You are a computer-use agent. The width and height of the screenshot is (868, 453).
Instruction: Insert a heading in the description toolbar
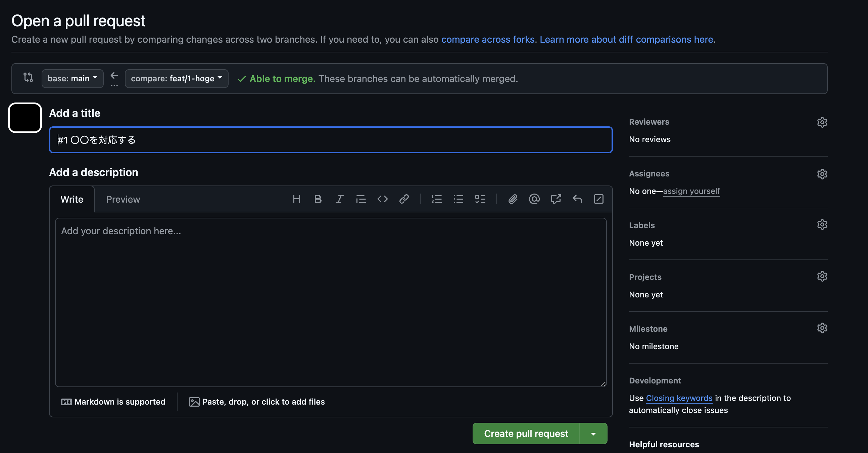coord(296,199)
